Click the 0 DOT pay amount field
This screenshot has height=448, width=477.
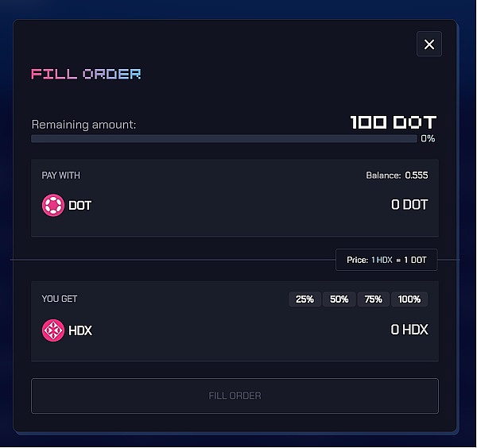[x=409, y=205]
